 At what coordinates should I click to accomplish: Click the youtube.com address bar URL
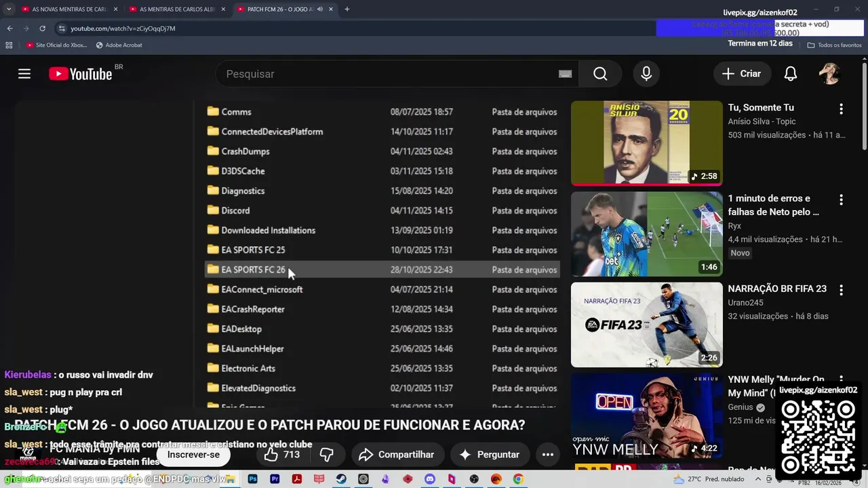coord(123,28)
